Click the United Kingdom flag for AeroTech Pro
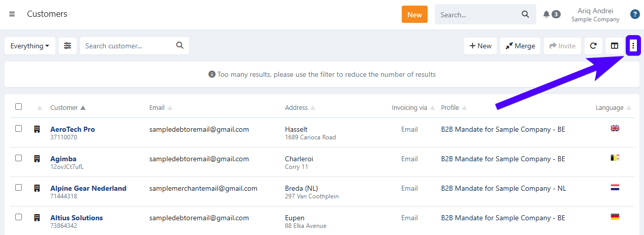Viewport: 644px width, 235px height. click(x=615, y=129)
